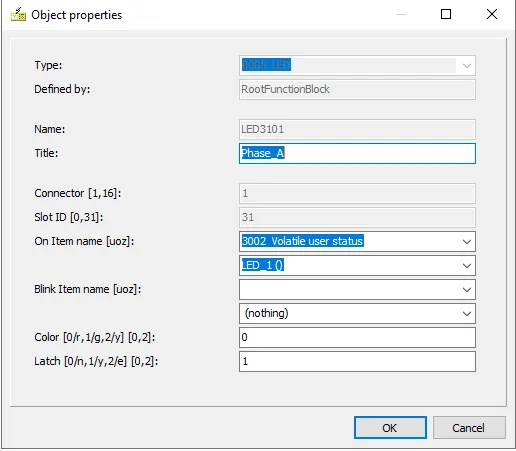Click the Name field LED3101
Screen dimensions: 516x451
click(357, 129)
